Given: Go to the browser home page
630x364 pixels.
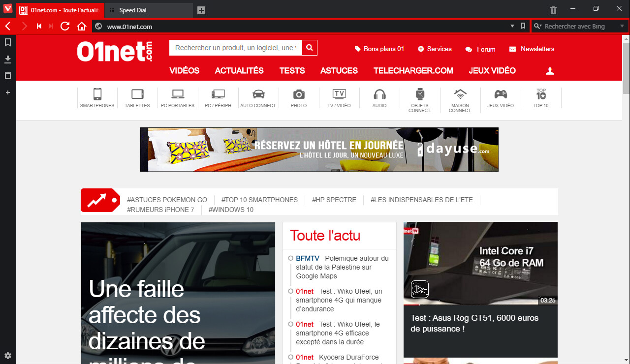Looking at the screenshot, I should [x=82, y=27].
